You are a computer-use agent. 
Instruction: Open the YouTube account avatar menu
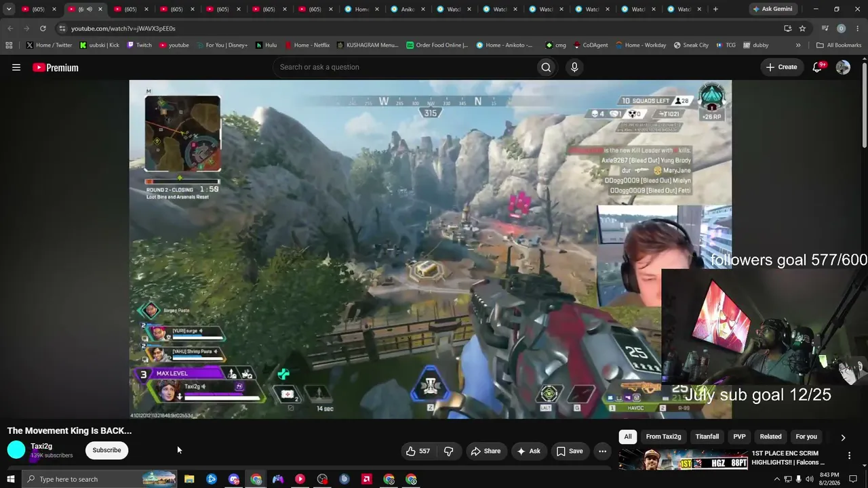[x=843, y=67]
